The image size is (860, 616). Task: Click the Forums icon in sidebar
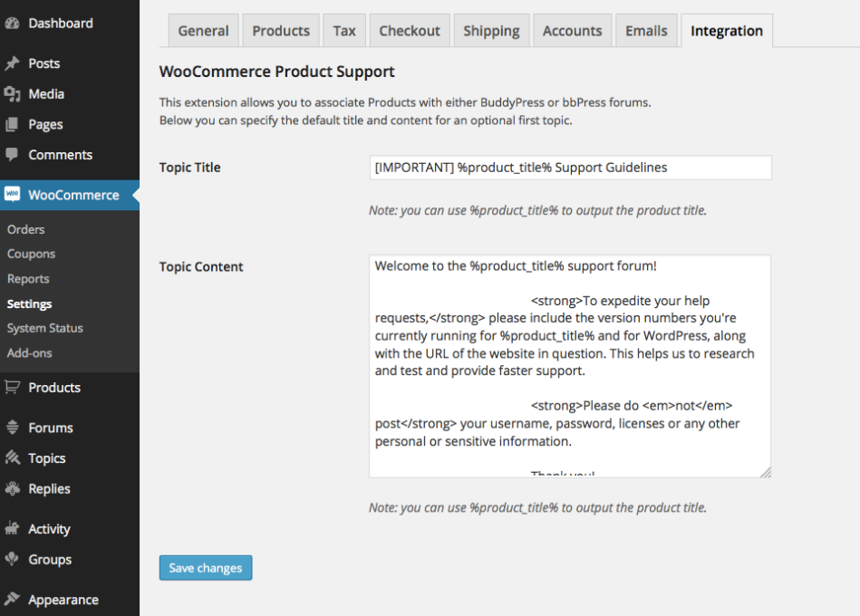(x=12, y=428)
